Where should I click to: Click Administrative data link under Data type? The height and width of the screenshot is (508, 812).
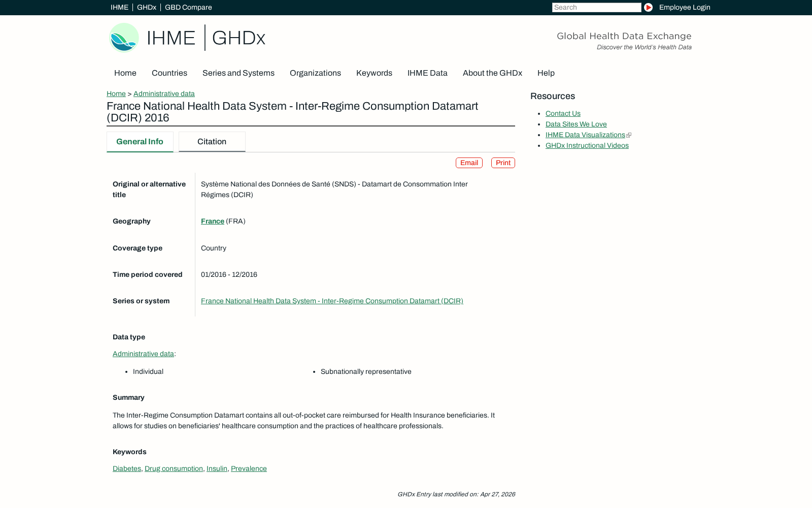pos(143,354)
